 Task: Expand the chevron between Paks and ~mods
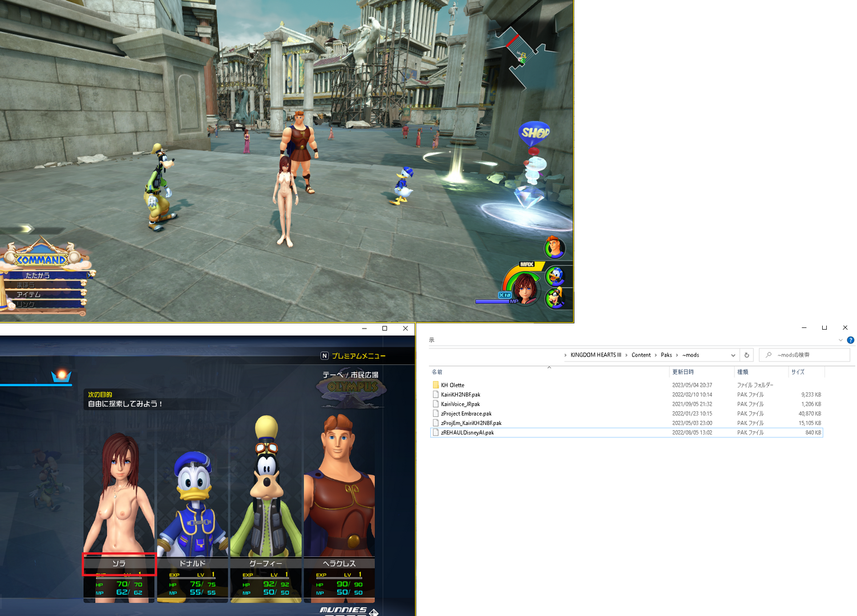pyautogui.click(x=677, y=355)
